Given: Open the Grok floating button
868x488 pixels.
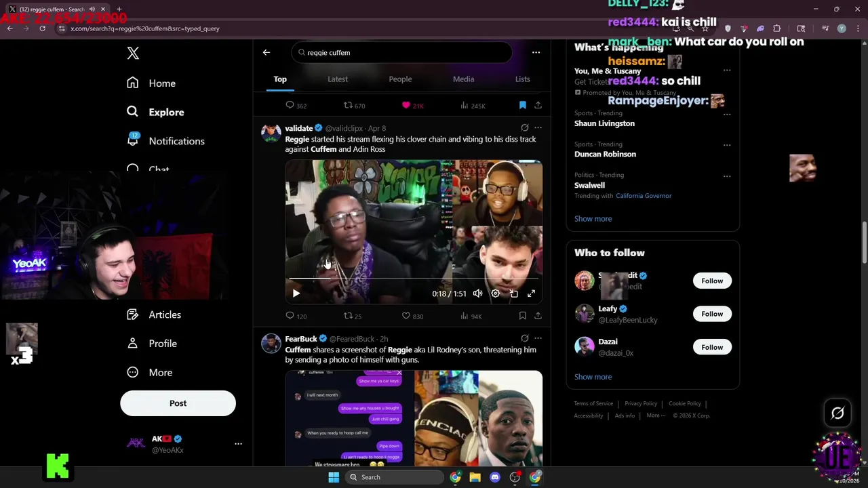Looking at the screenshot, I should pos(837,413).
